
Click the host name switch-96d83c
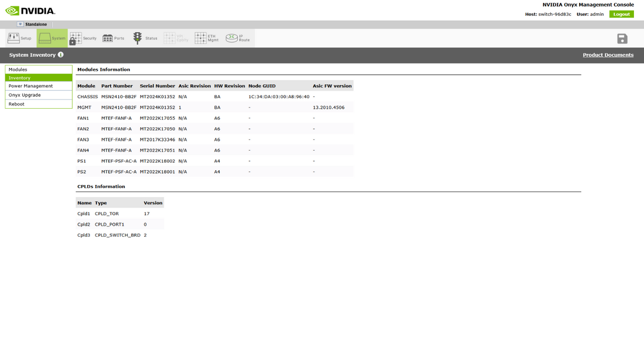[x=555, y=14]
